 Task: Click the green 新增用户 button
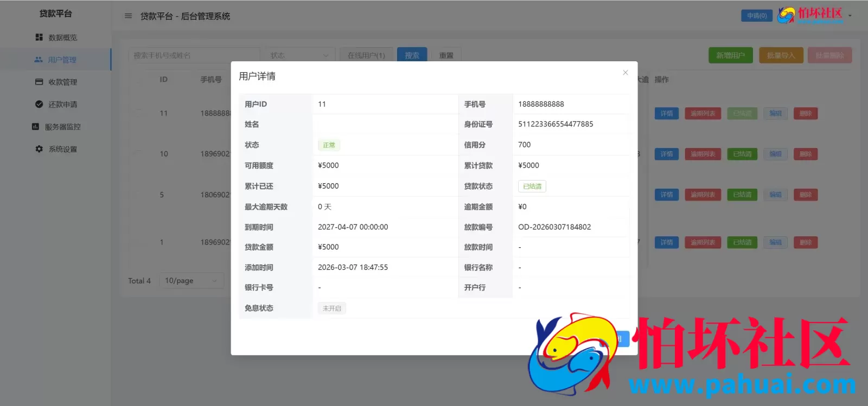730,55
